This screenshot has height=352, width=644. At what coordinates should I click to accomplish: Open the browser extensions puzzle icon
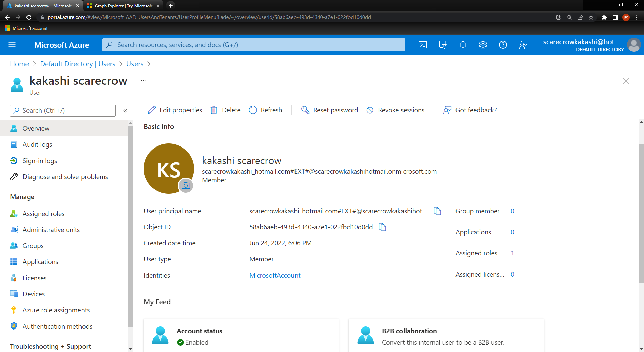tap(604, 17)
